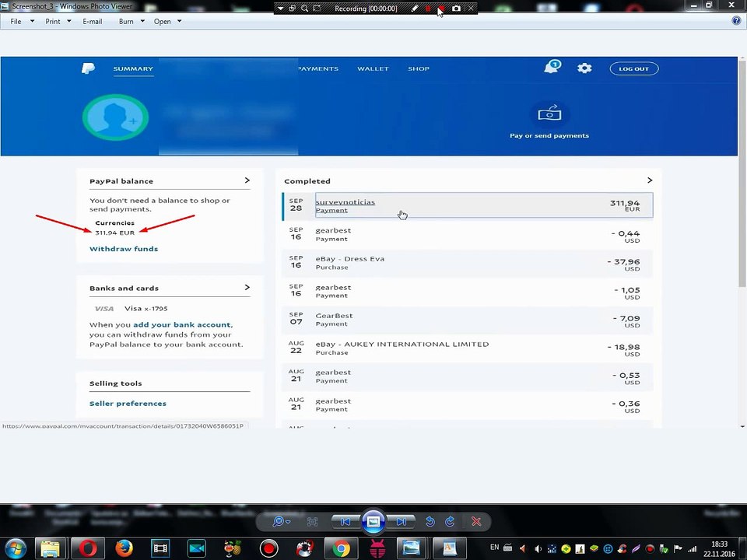This screenshot has height=560, width=747.
Task: Start the slide show
Action: pyautogui.click(x=373, y=522)
